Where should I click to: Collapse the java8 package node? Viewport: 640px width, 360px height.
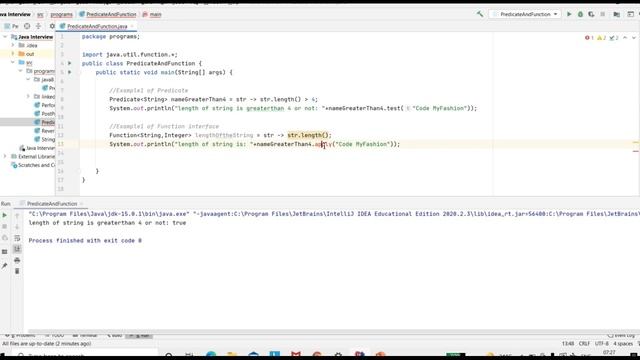tap(28, 80)
